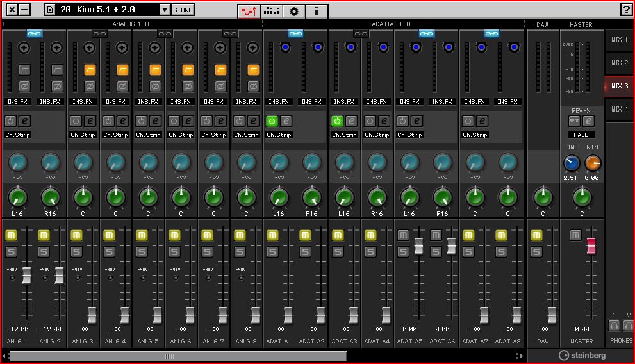This screenshot has width=635, height=364.
Task: Solo the ADAT A5 channel
Action: click(403, 252)
